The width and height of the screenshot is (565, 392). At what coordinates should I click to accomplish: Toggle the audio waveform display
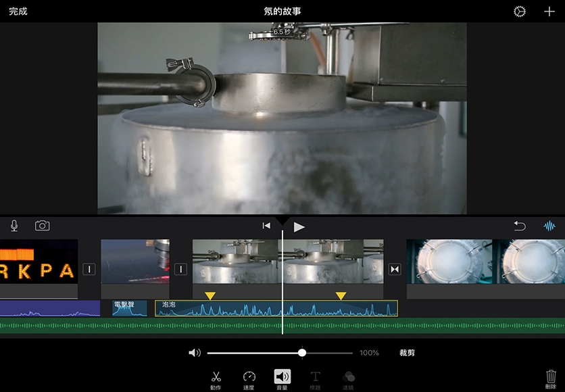tap(549, 226)
